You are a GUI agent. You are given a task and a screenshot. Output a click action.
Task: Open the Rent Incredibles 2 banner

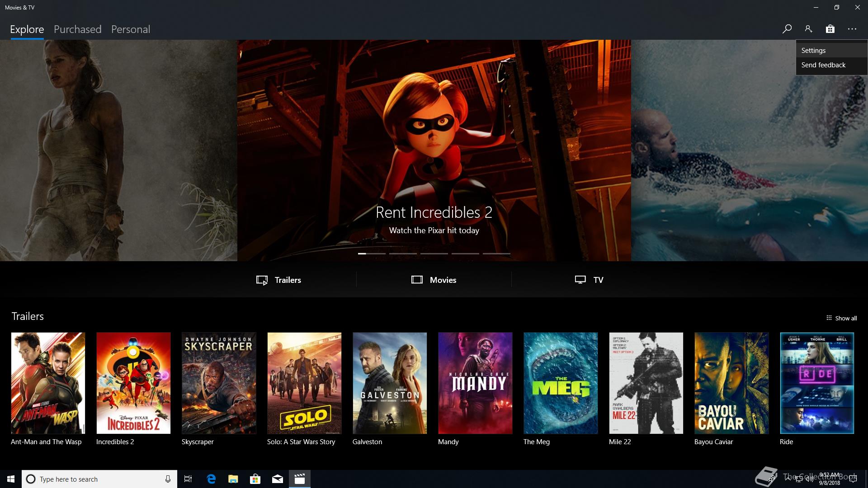pos(434,150)
